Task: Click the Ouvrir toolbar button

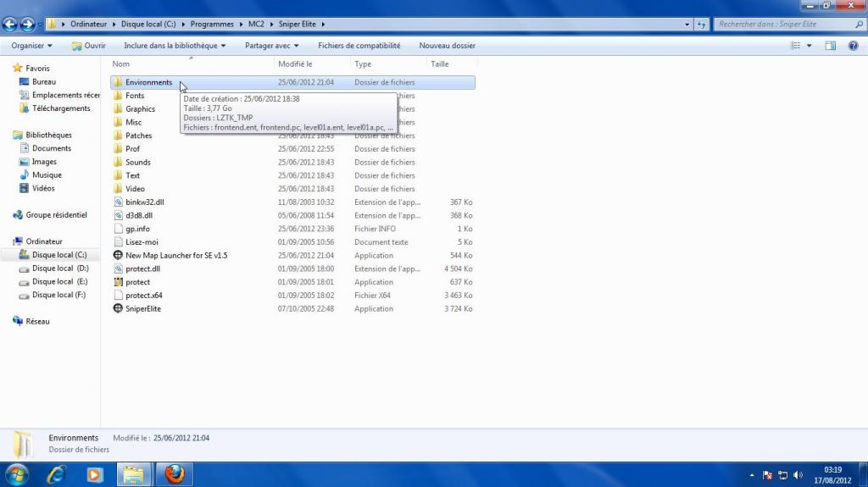Action: pyautogui.click(x=88, y=46)
